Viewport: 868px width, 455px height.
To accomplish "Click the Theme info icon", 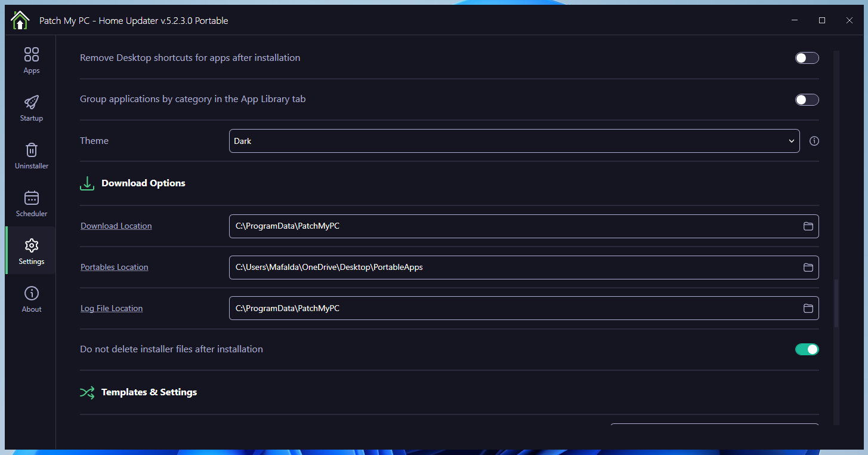I will coord(814,141).
